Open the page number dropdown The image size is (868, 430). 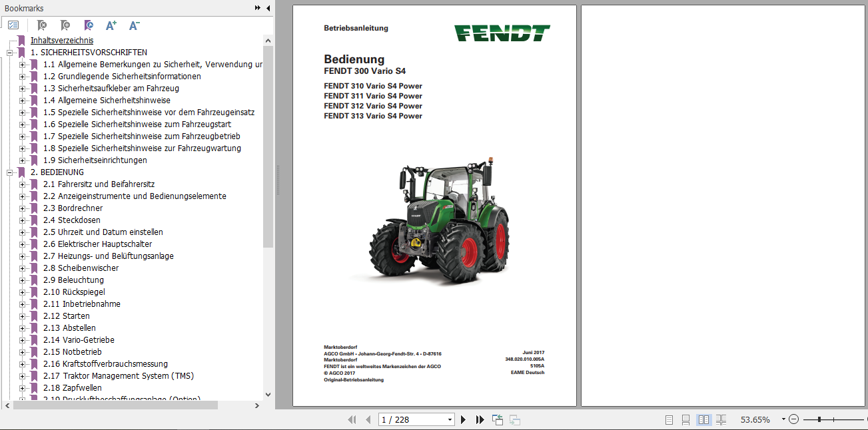450,419
